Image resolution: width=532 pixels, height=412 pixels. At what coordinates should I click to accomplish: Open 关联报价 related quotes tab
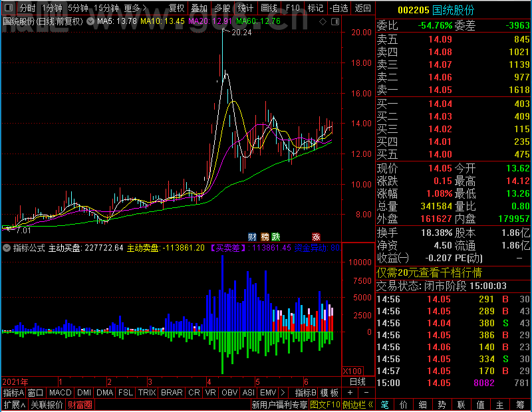tap(47, 405)
